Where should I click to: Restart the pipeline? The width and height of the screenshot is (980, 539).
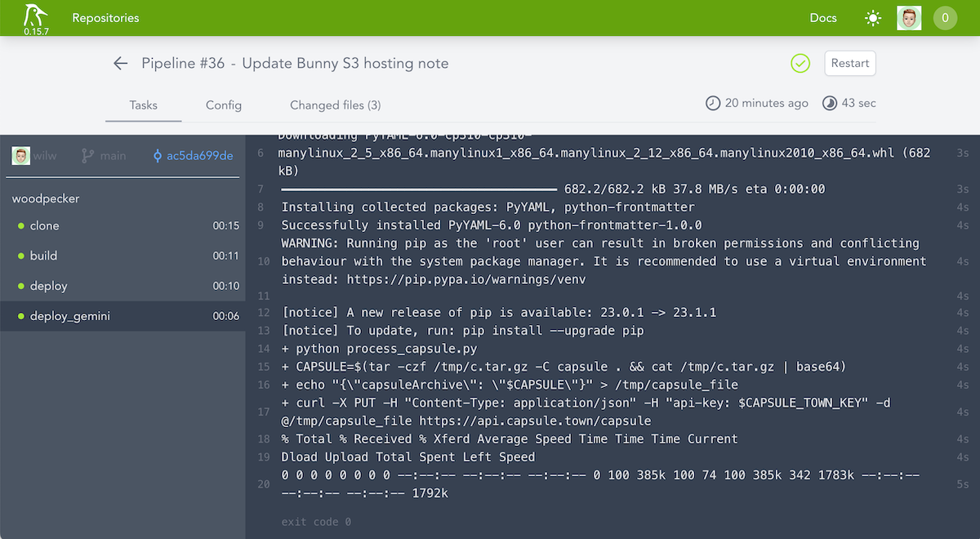tap(849, 63)
